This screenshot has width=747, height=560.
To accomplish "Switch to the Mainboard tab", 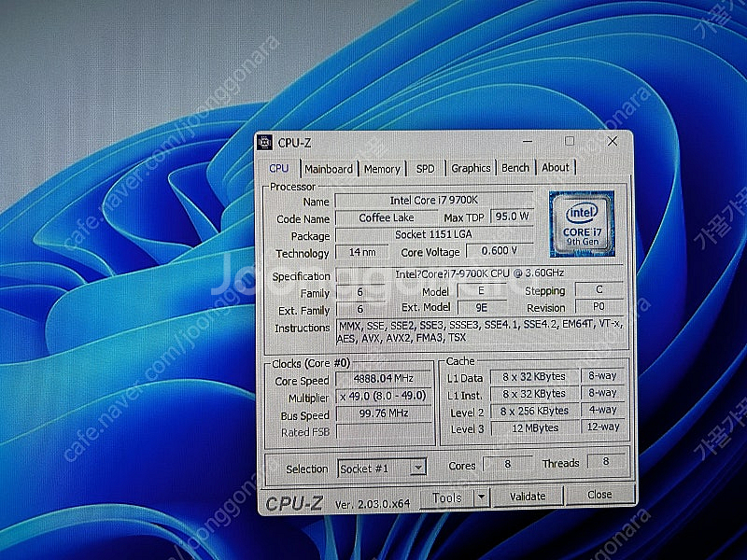I will click(329, 169).
